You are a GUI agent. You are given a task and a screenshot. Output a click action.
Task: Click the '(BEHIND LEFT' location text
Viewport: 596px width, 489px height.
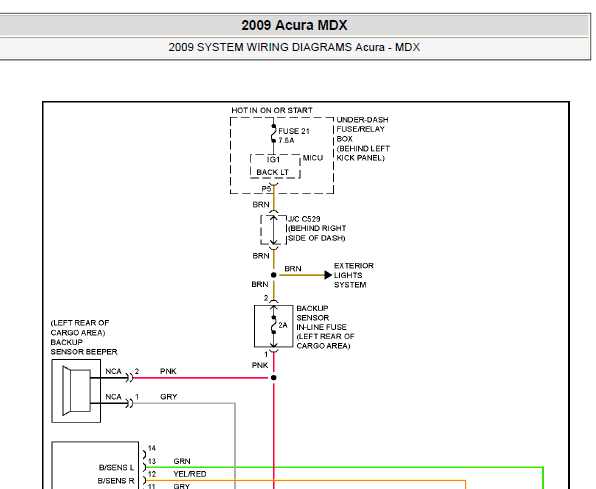[363, 148]
